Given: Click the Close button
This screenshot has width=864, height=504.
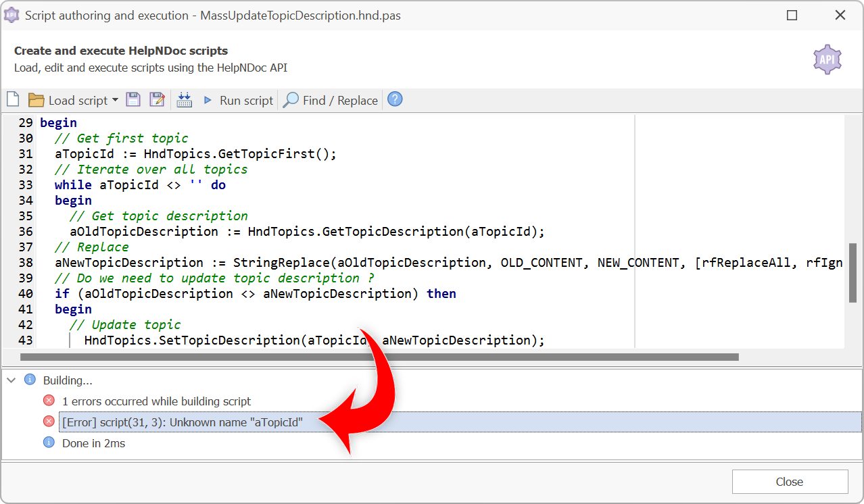Looking at the screenshot, I should coord(790,482).
